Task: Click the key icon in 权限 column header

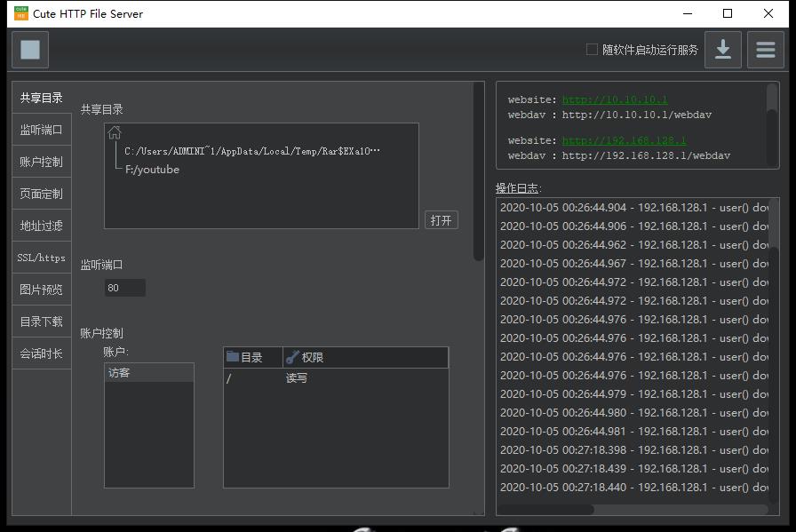Action: tap(292, 357)
